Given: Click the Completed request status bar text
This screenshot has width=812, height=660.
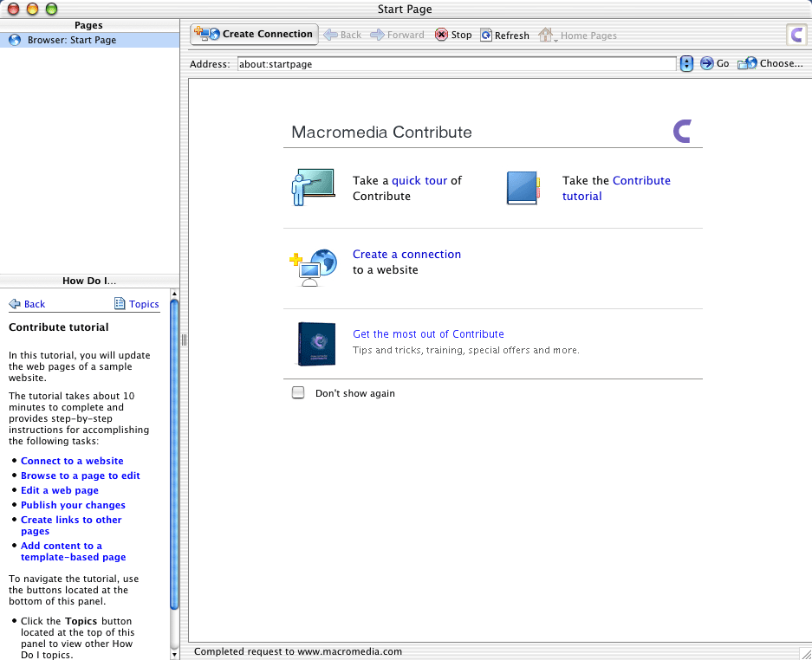Looking at the screenshot, I should (x=298, y=651).
